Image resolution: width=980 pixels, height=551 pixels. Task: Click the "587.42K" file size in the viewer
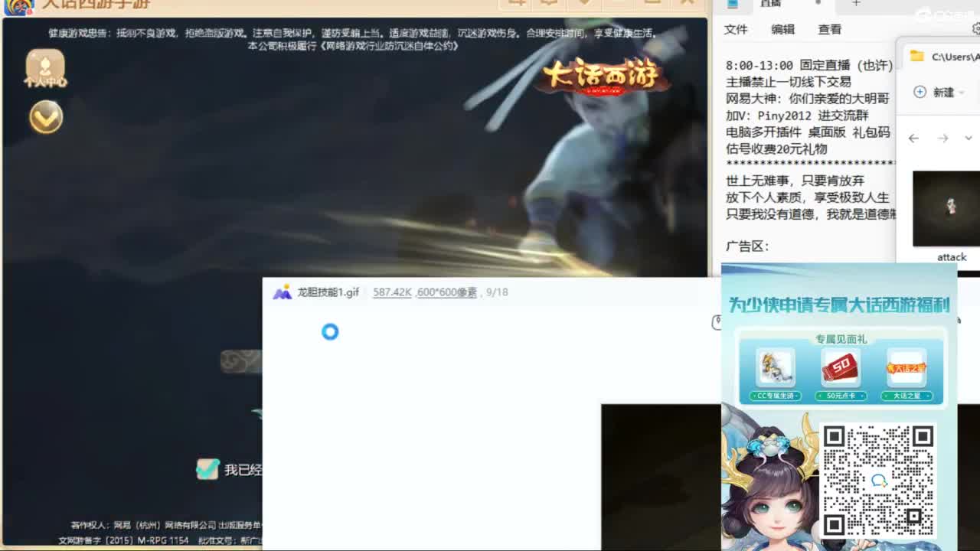coord(393,292)
